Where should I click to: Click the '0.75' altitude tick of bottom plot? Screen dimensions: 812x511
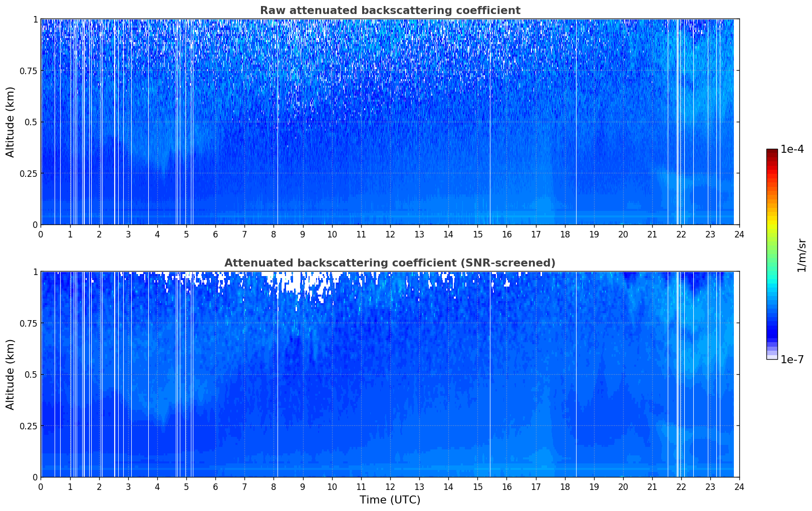[28, 324]
